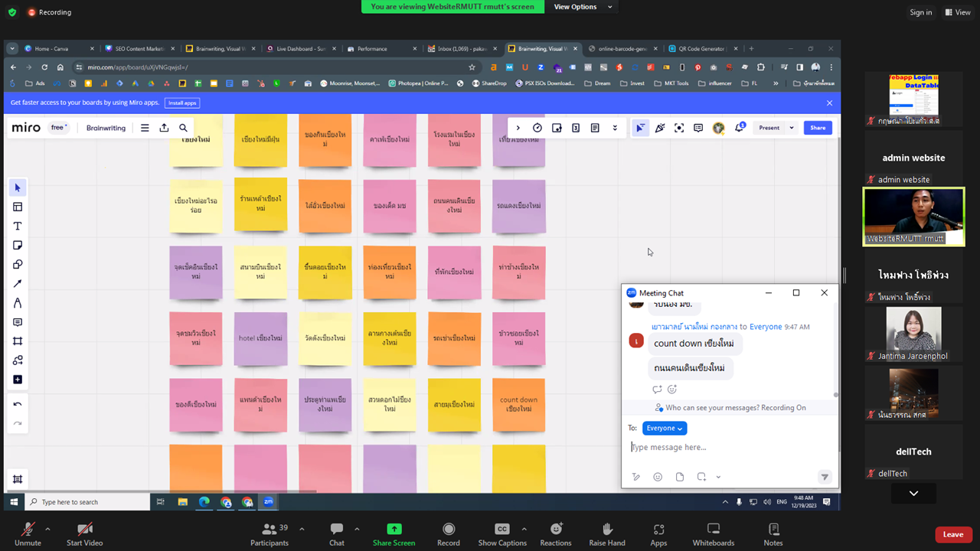The height and width of the screenshot is (551, 980).
Task: Click Record button in Zoom toolbar
Action: pyautogui.click(x=449, y=534)
